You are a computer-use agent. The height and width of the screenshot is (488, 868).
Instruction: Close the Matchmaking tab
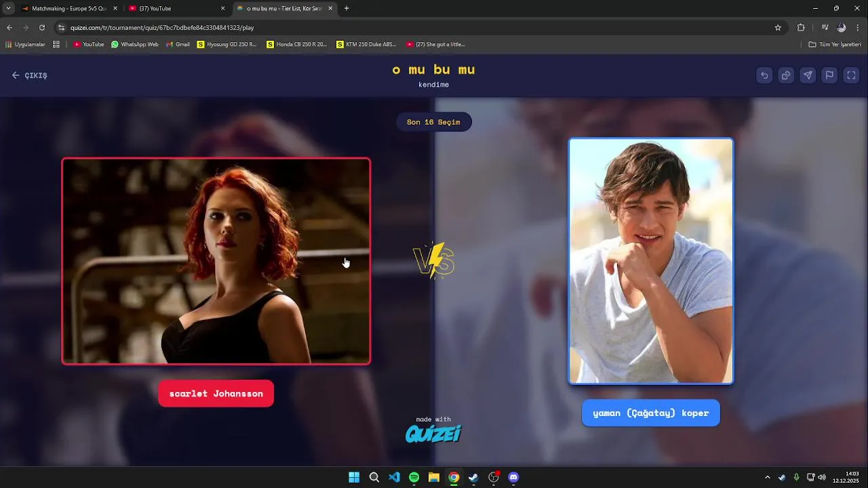(x=115, y=8)
